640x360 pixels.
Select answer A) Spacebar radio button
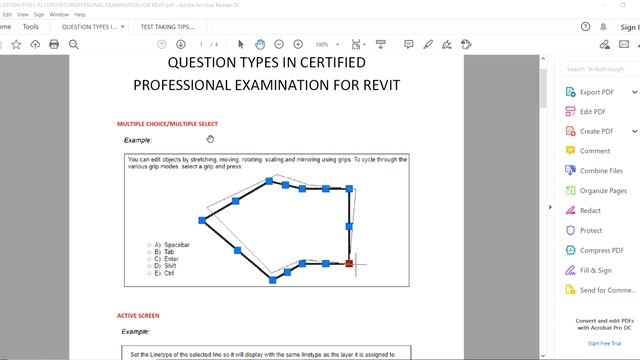click(149, 245)
